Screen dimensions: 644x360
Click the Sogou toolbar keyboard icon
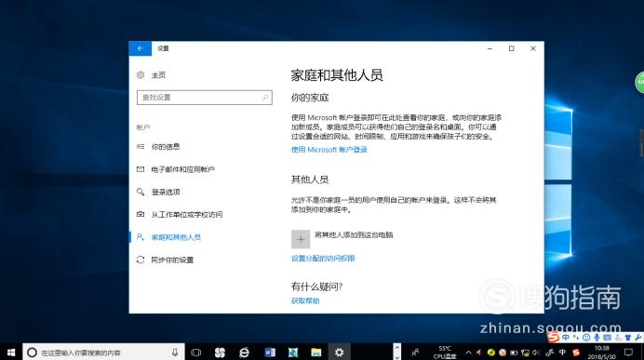[607, 338]
